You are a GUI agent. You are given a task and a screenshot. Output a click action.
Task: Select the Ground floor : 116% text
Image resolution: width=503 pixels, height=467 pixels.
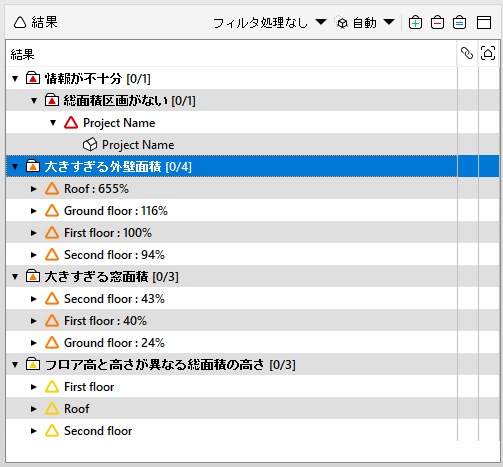(116, 211)
